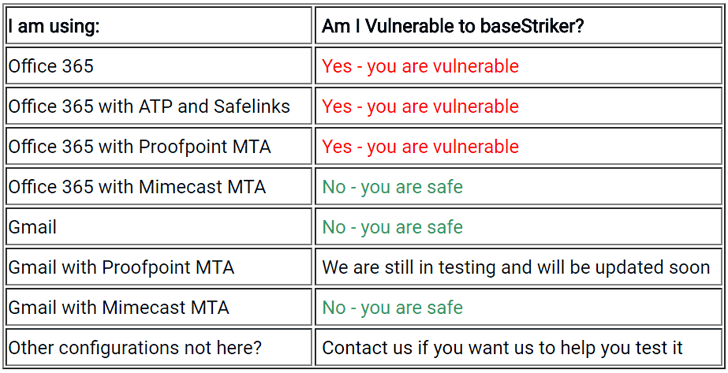
Task: Select 'Office 365 with ATP and Safelinks' cell
Action: (x=158, y=106)
